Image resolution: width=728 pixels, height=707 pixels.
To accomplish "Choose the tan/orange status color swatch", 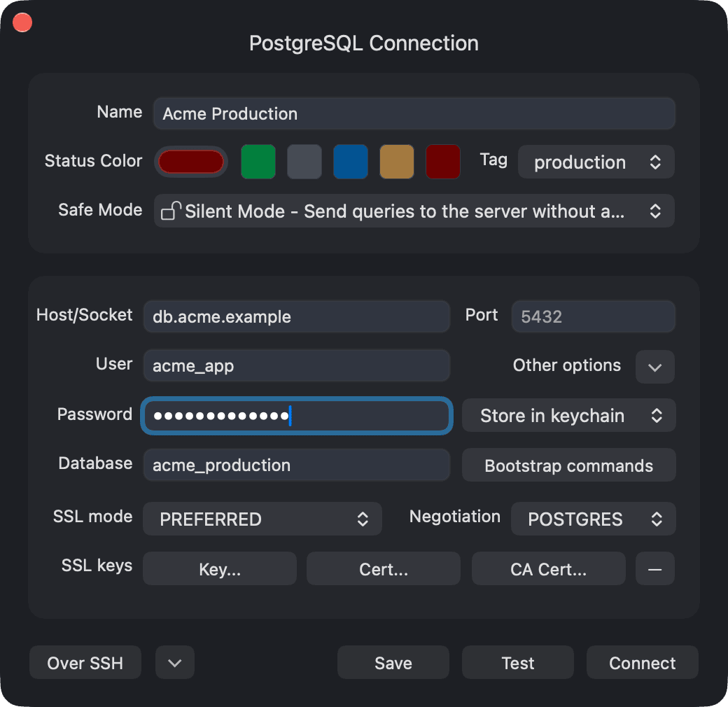I will click(396, 162).
